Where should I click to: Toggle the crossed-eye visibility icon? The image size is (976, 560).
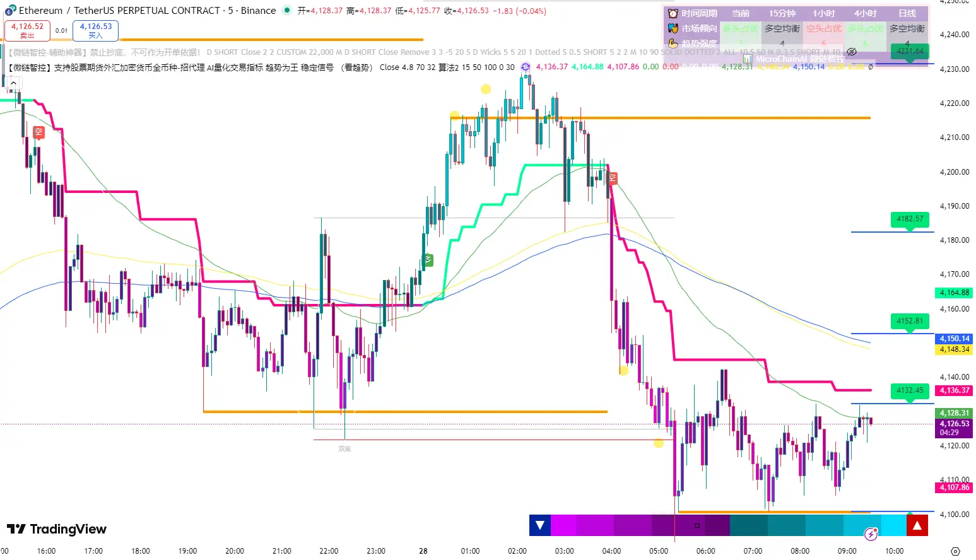click(x=852, y=52)
